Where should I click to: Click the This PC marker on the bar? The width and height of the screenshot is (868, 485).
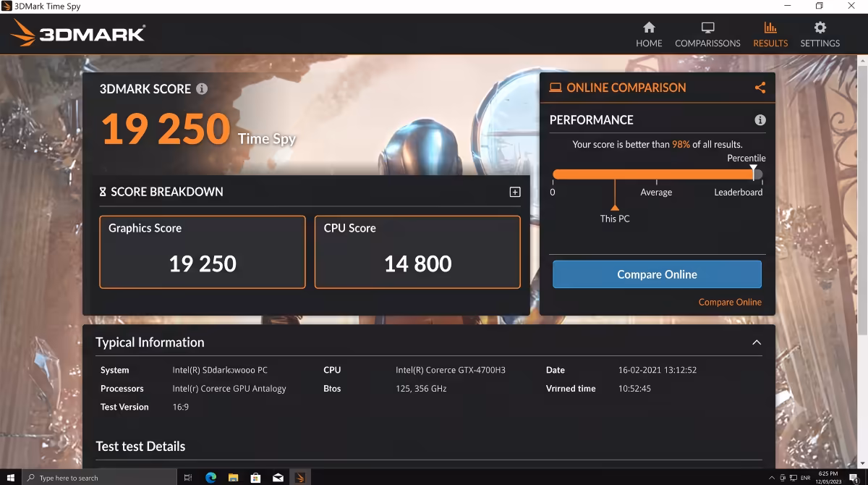click(615, 207)
